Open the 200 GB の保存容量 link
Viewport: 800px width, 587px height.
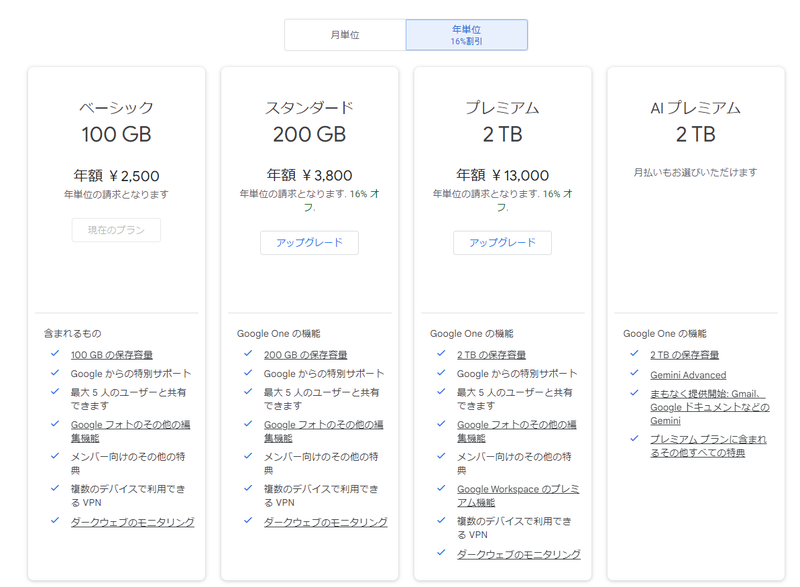tap(305, 355)
